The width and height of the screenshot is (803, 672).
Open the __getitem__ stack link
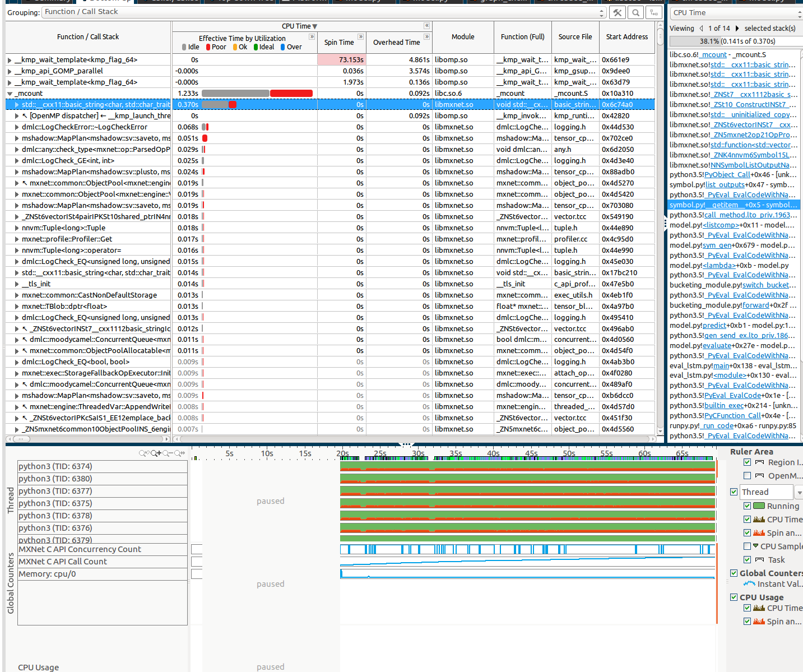click(726, 205)
